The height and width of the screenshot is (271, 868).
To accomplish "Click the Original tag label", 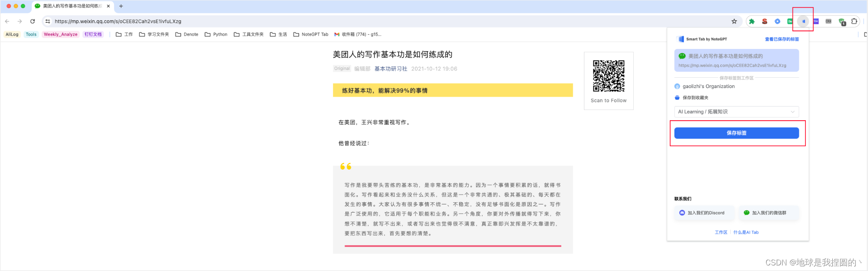I will pos(342,69).
